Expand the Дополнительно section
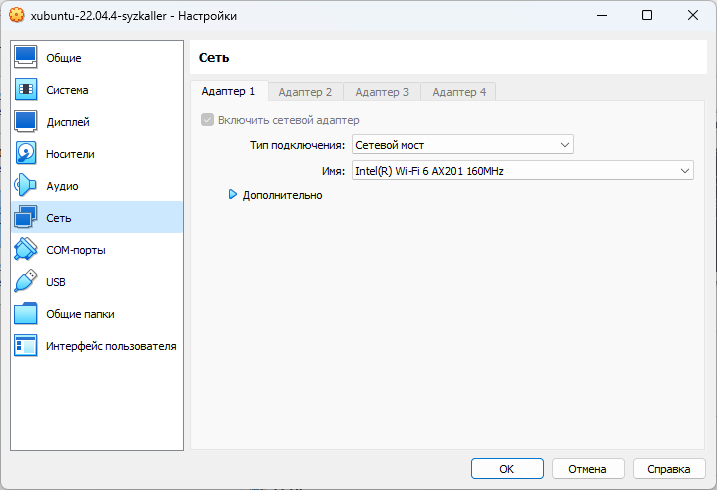The image size is (717, 490). pos(234,195)
